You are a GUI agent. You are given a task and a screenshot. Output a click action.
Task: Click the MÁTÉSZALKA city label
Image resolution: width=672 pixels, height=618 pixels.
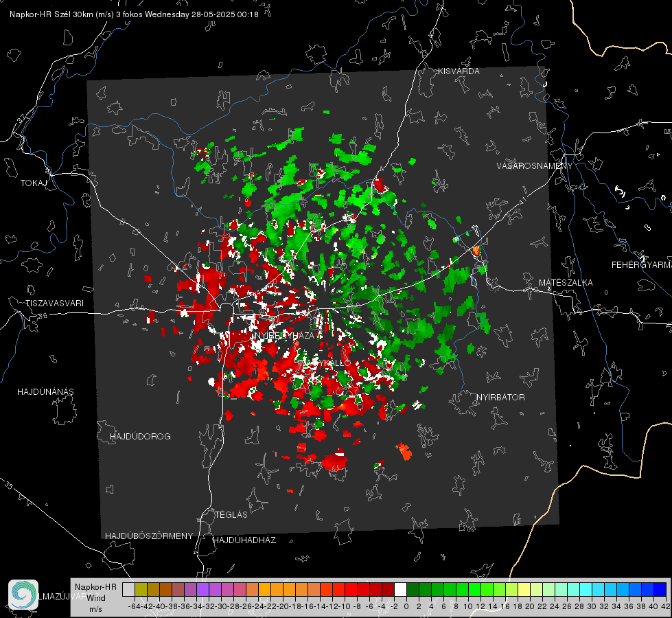coord(566,283)
